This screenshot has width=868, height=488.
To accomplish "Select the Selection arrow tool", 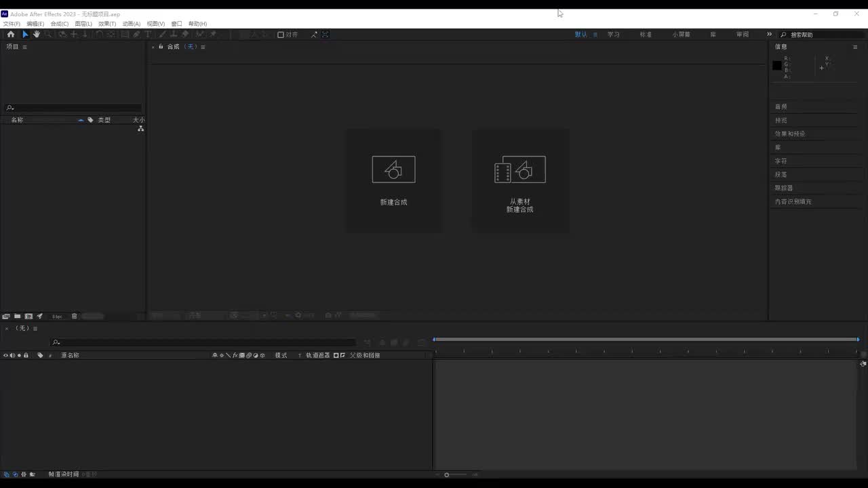I will click(25, 35).
